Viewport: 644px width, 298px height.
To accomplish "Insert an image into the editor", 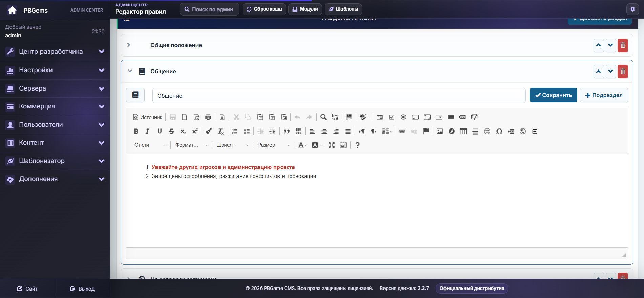I will click(440, 132).
